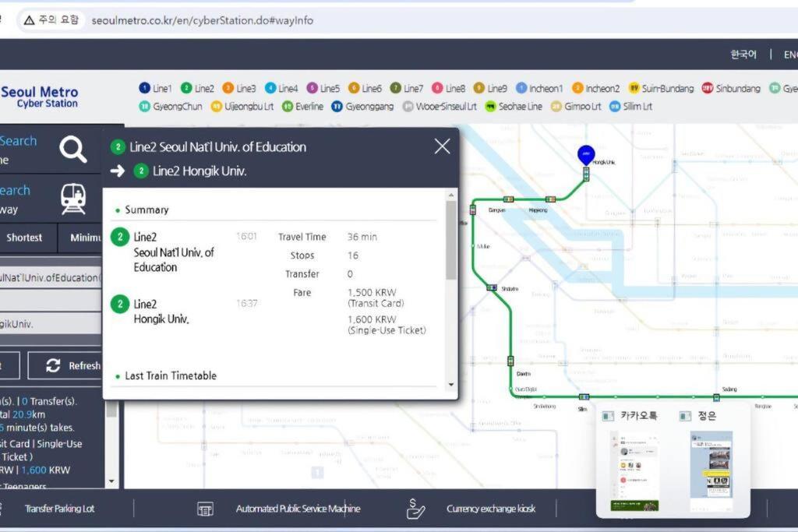Screen dimensions: 798x532
Task: Select Line7 in the line legend
Action: pos(407,89)
